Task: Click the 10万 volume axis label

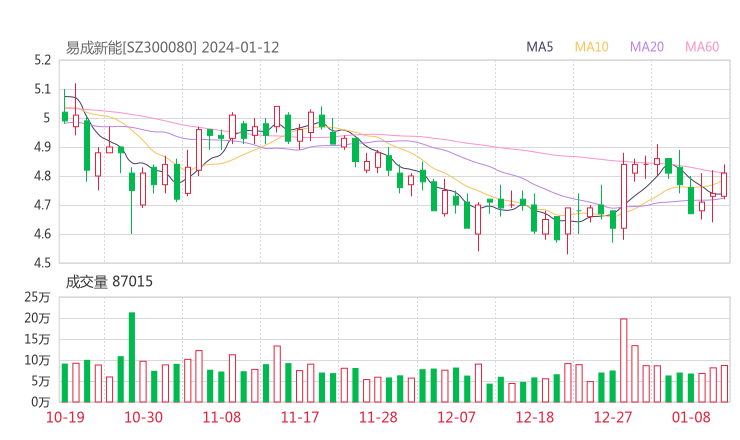Action: click(37, 361)
